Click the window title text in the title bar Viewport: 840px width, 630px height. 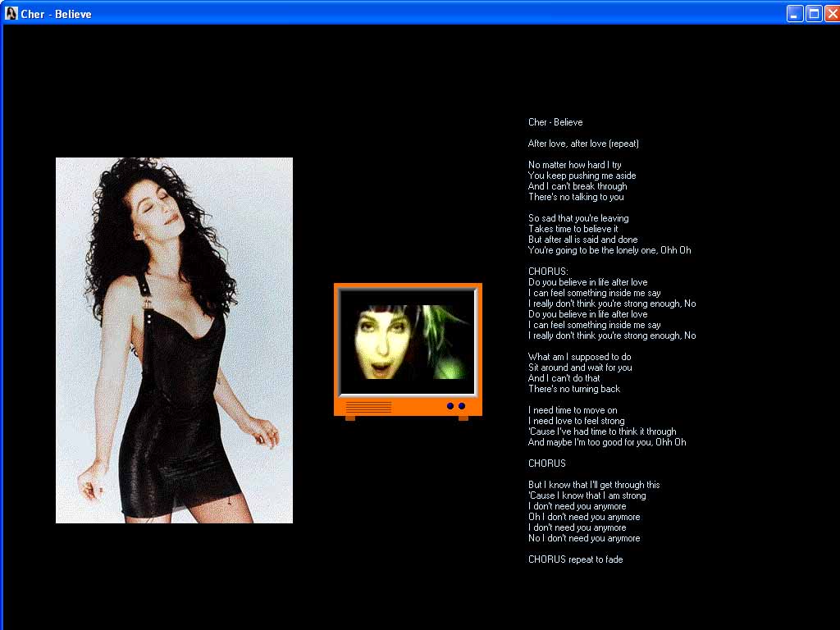tap(57, 14)
